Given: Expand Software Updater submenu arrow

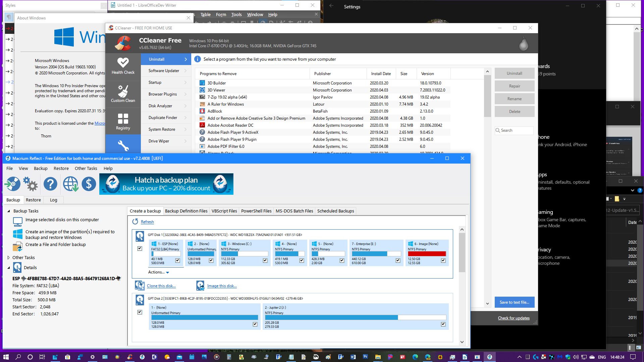Looking at the screenshot, I should 185,71.
